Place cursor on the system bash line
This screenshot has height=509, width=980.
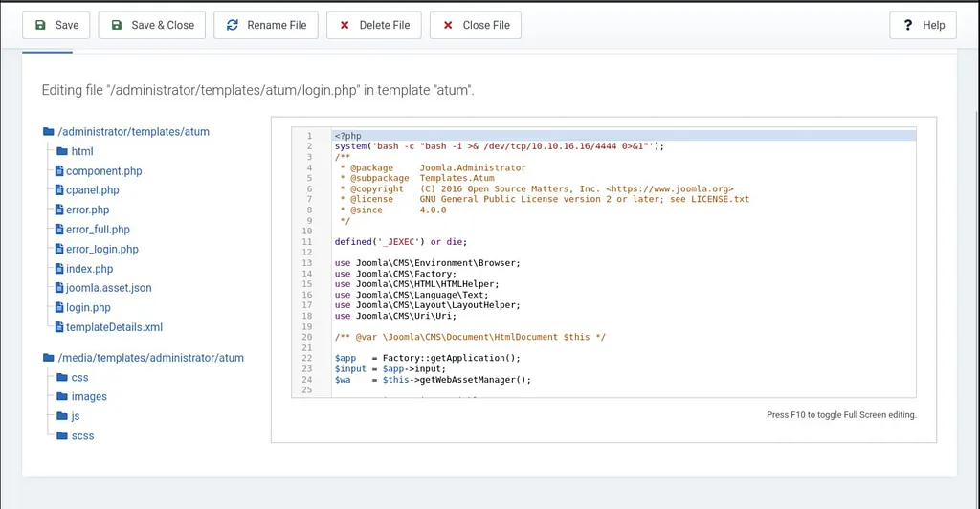click(x=500, y=146)
